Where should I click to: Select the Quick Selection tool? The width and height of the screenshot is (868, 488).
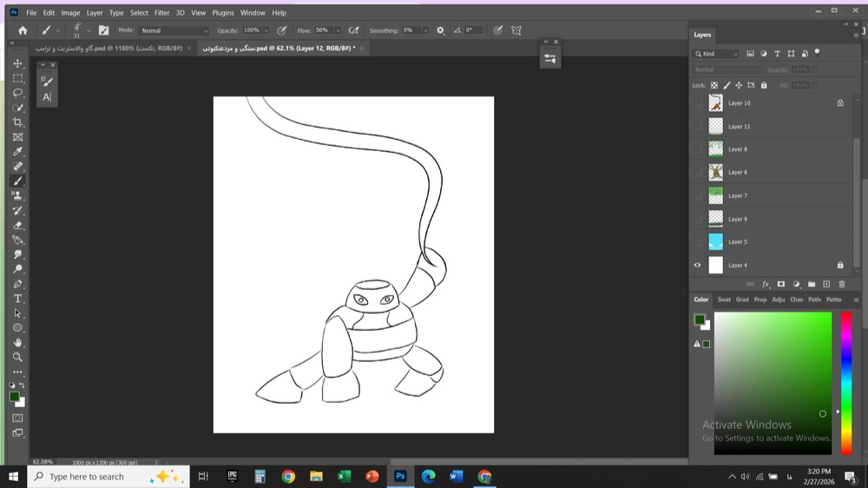[17, 108]
